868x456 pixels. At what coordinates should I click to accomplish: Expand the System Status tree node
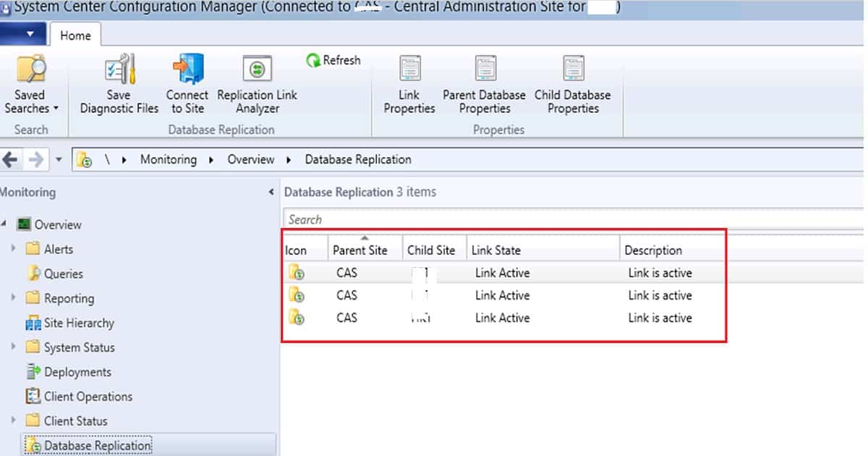(x=13, y=347)
